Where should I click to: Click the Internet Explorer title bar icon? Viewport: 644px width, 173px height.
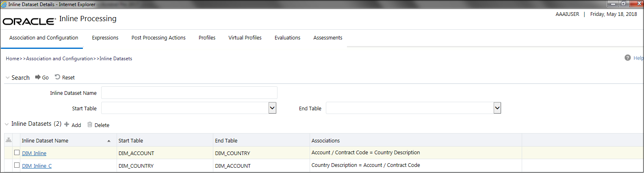click(4, 4)
